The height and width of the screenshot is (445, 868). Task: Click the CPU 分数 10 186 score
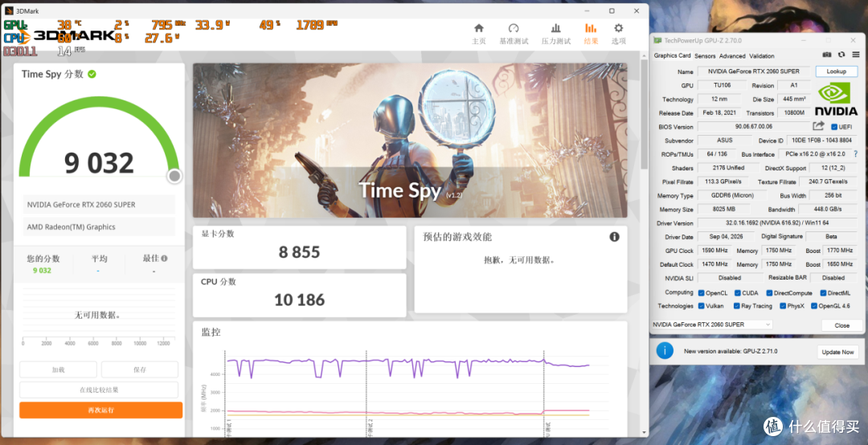pos(300,300)
